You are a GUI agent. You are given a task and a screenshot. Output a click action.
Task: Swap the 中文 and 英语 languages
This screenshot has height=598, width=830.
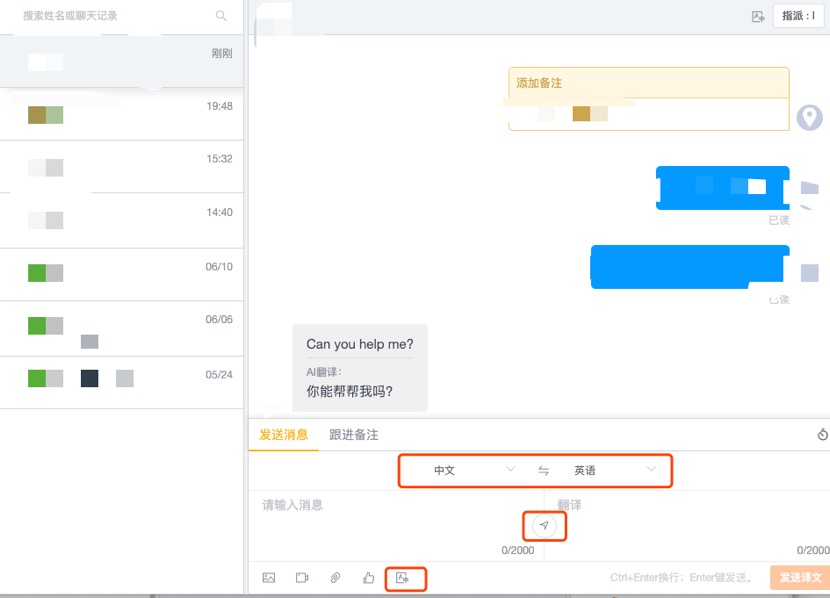point(544,470)
